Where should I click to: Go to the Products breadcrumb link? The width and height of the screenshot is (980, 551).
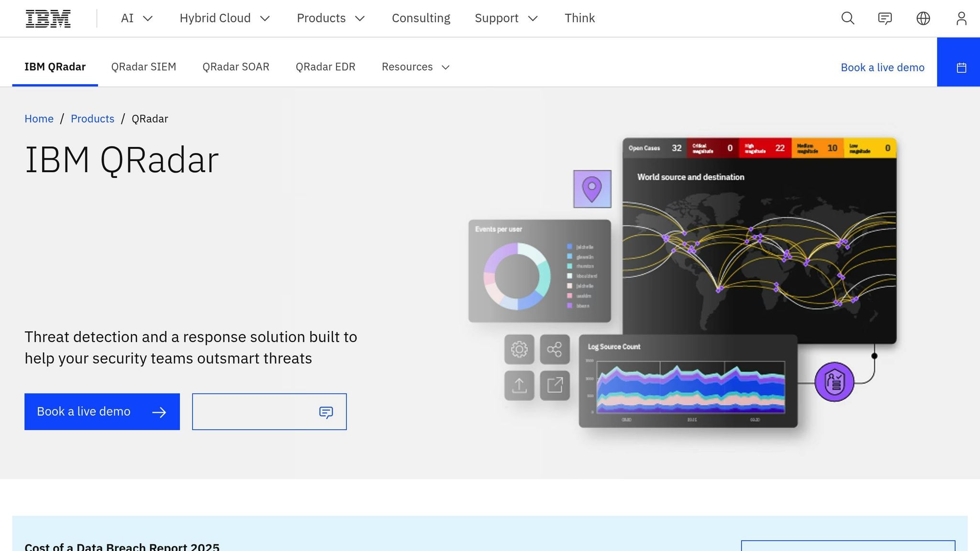(92, 119)
